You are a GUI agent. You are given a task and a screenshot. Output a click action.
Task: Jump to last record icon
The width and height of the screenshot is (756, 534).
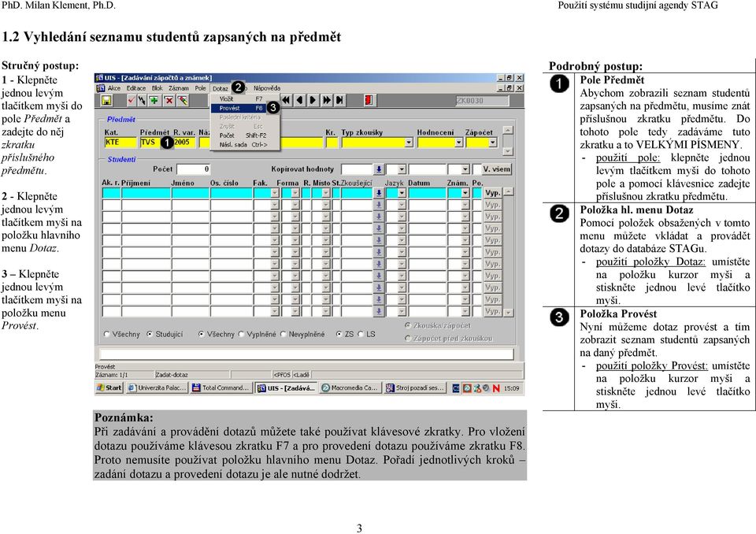339,100
